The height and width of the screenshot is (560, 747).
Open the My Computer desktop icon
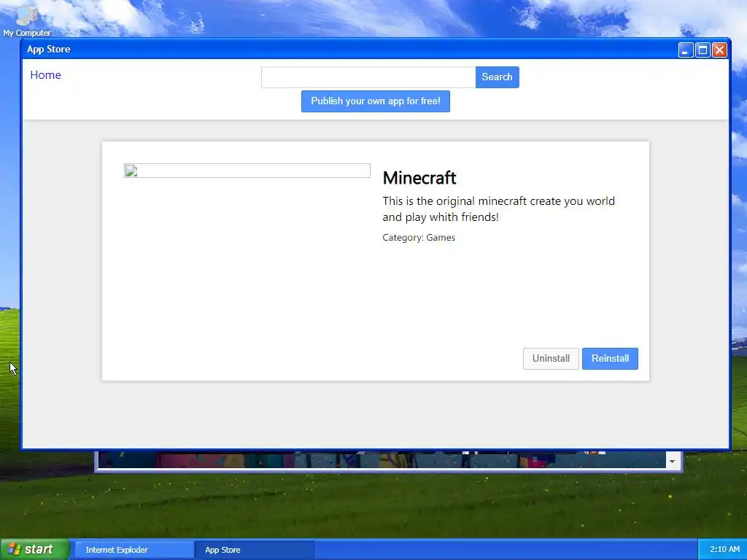(x=27, y=21)
